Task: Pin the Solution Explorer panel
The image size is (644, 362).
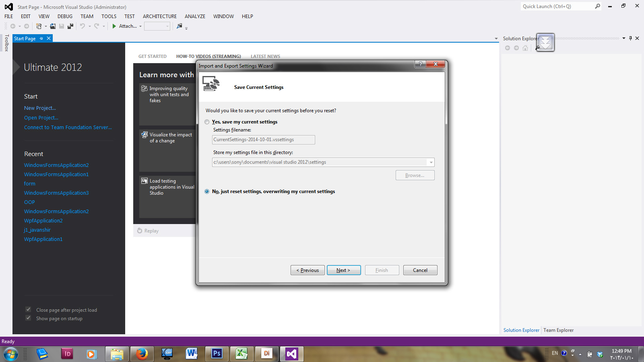Action: coord(630,38)
